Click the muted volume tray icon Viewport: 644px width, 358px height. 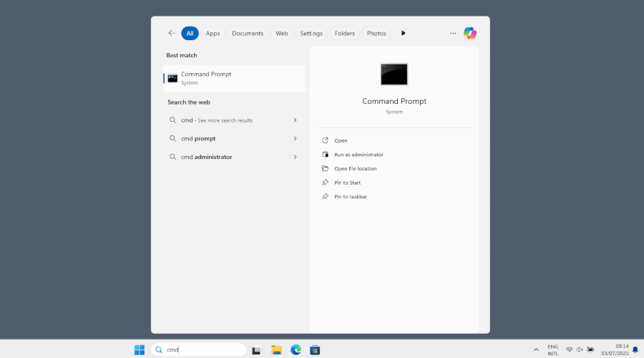coord(580,350)
